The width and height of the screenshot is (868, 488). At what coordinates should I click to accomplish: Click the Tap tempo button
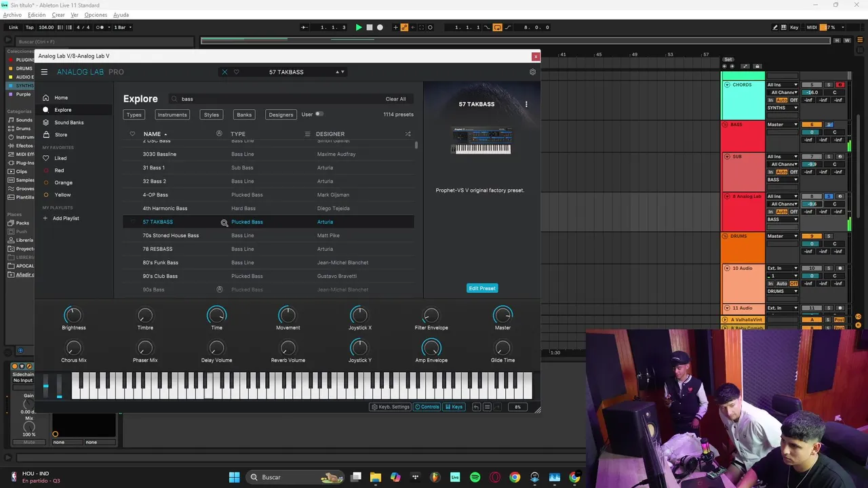(29, 27)
